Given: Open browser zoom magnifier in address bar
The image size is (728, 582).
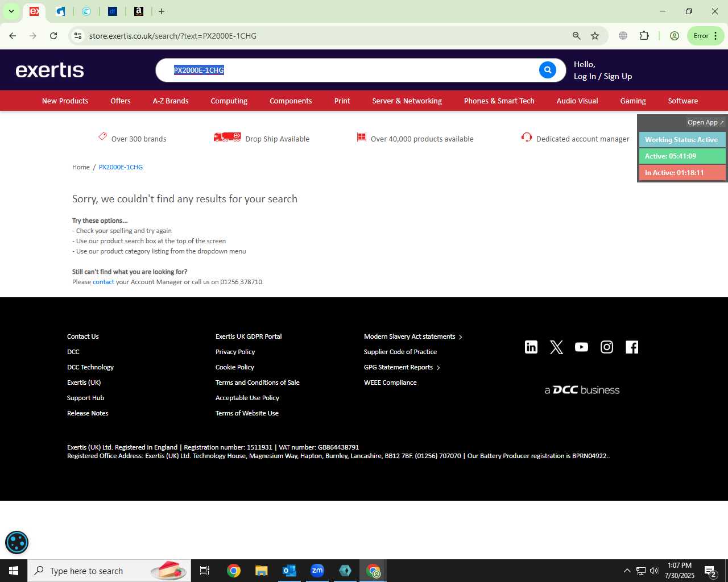Looking at the screenshot, I should click(x=577, y=36).
